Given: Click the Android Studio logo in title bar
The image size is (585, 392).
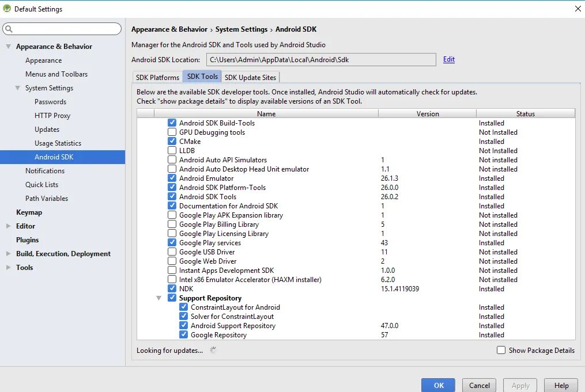Looking at the screenshot, I should (x=7, y=8).
